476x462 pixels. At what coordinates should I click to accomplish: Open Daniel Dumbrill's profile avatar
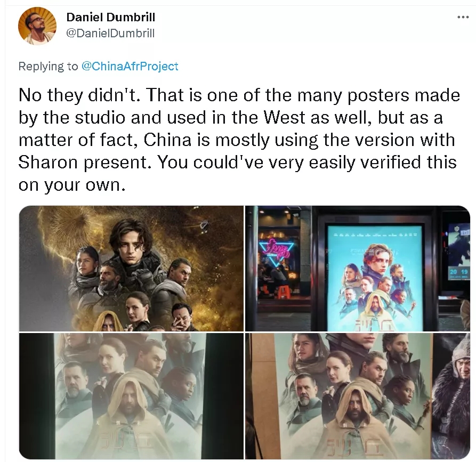[x=37, y=26]
